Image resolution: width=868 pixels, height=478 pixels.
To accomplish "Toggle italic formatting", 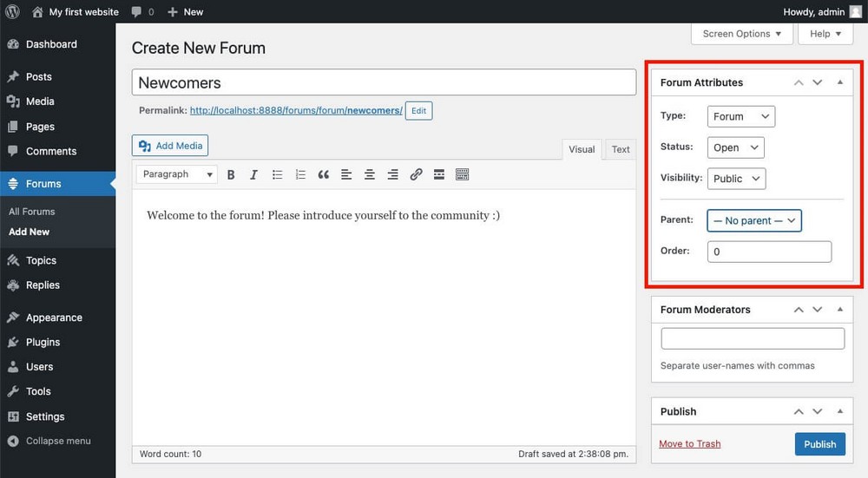I will (253, 175).
